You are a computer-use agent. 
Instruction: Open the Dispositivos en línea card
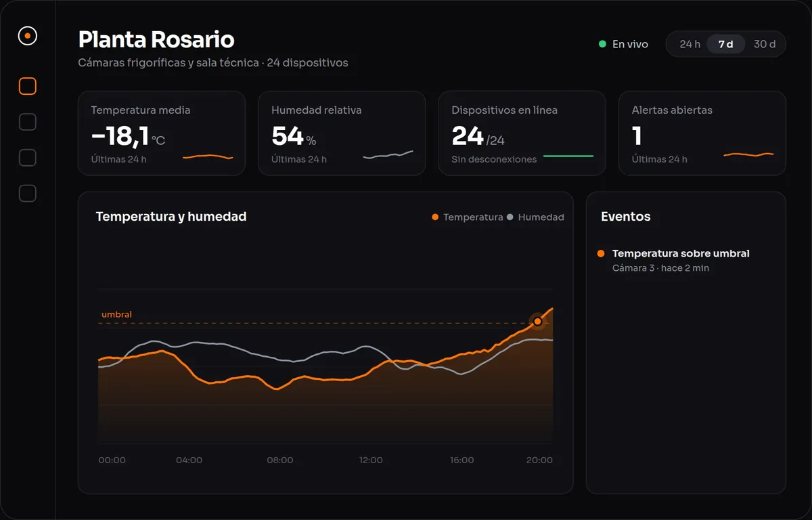pos(522,133)
